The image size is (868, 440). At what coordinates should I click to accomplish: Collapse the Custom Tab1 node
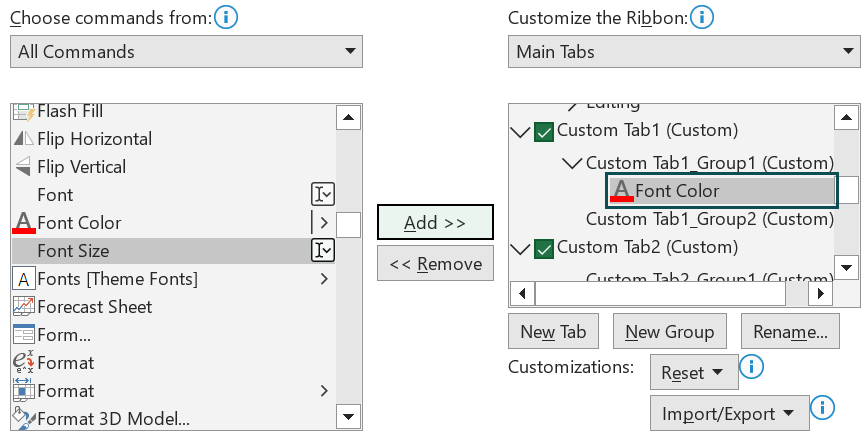[x=520, y=132]
